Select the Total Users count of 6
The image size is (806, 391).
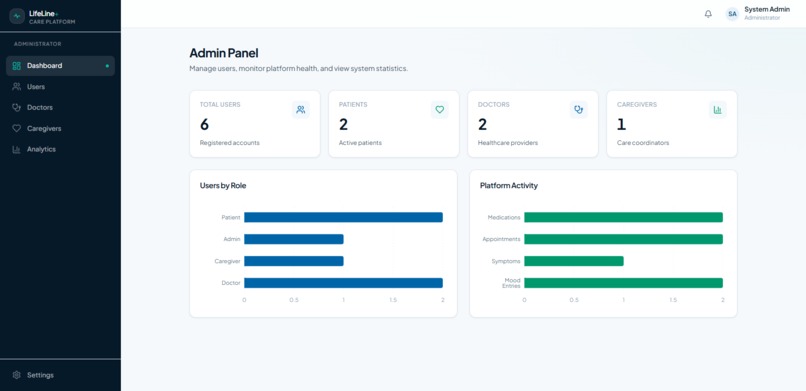205,124
